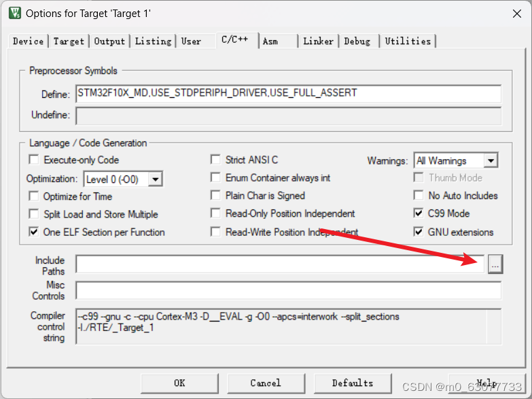
Task: Focus the Include Paths text field
Action: pyautogui.click(x=280, y=264)
